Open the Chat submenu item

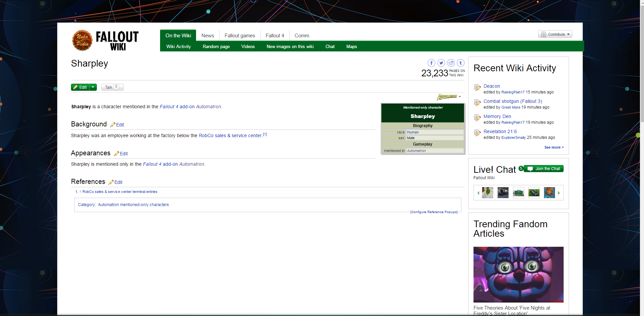330,46
